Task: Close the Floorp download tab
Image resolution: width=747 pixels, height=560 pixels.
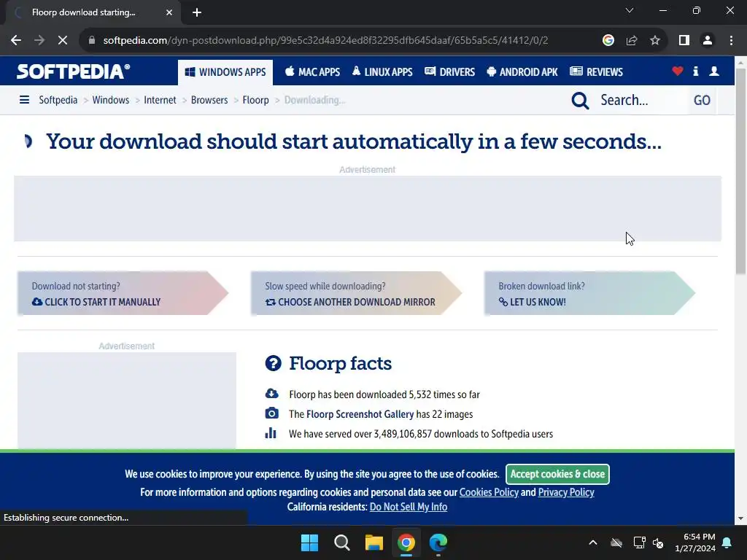Action: (169, 12)
